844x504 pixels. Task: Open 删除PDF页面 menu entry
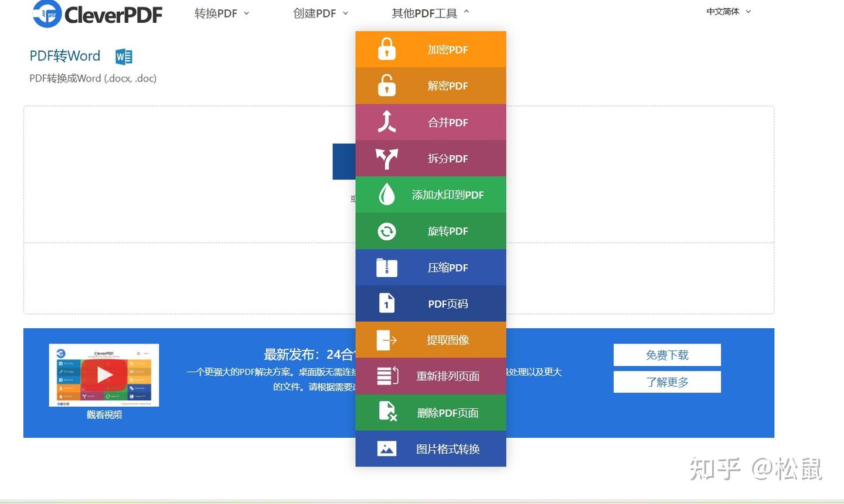click(x=431, y=413)
